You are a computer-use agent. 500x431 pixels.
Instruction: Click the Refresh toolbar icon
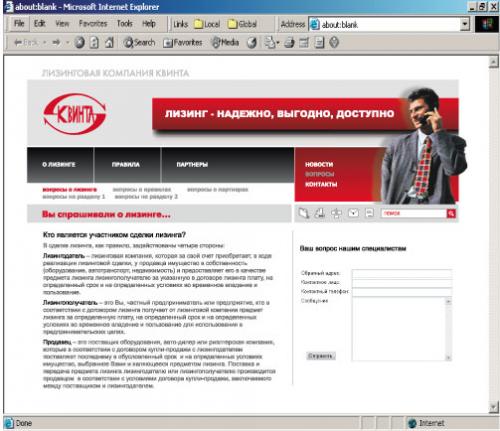[x=95, y=43]
